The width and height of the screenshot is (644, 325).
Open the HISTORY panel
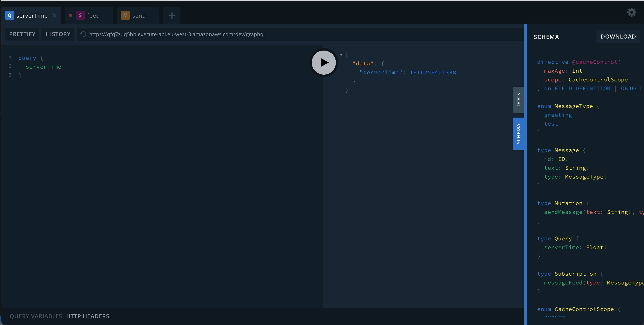[x=58, y=34]
